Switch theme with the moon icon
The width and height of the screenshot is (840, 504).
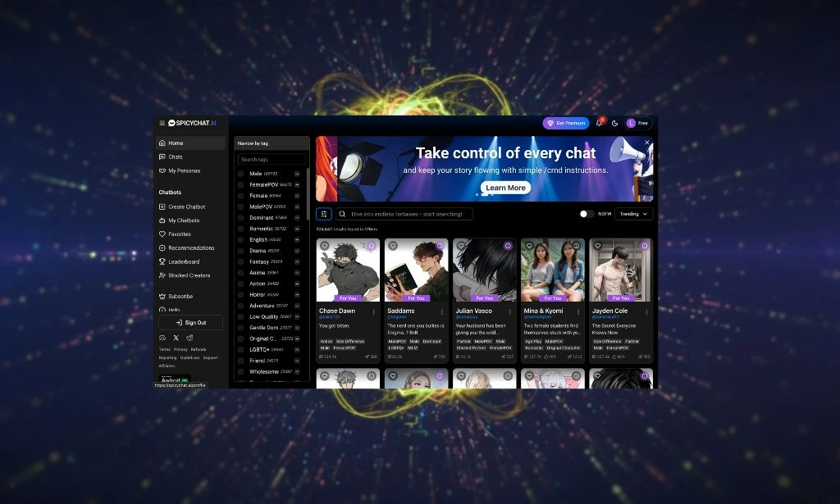(614, 123)
